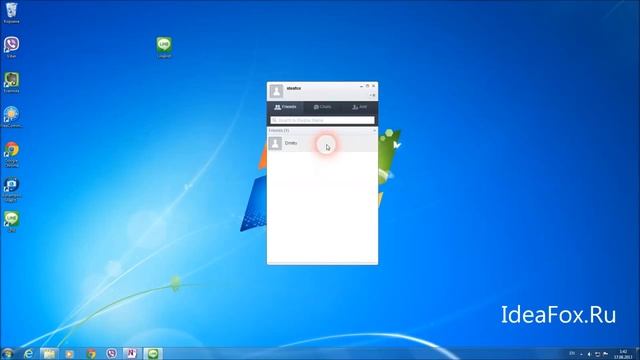Click the volume icon in system tray

pyautogui.click(x=589, y=354)
